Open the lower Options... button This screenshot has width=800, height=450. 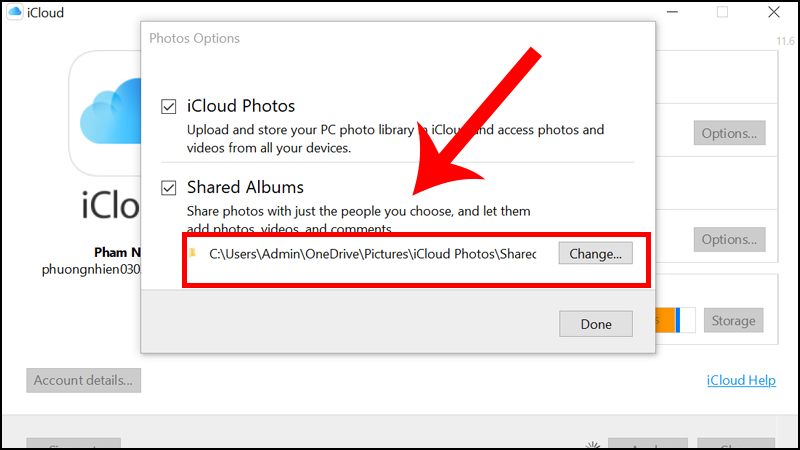click(729, 240)
